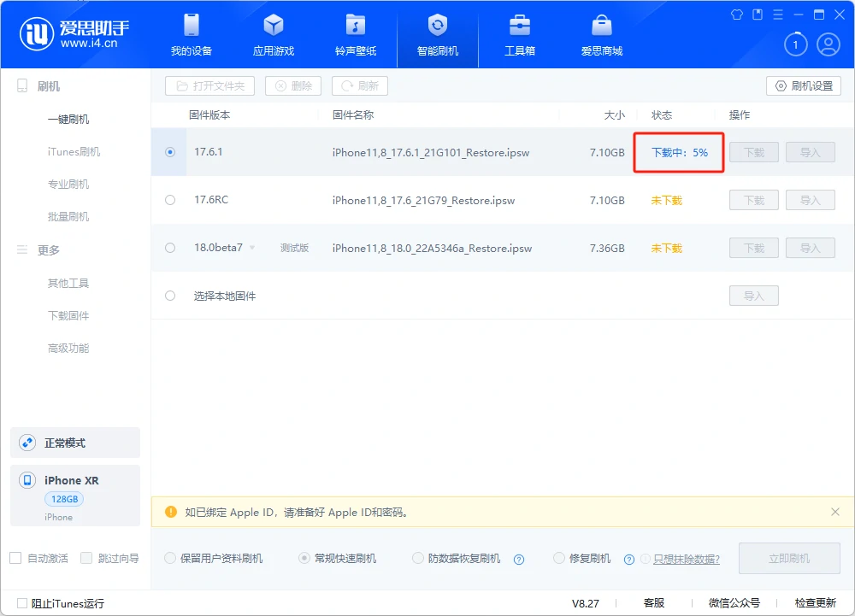This screenshot has height=616, width=855.
Task: Click 导入 button for 18.0beta7 firmware
Action: pos(811,249)
